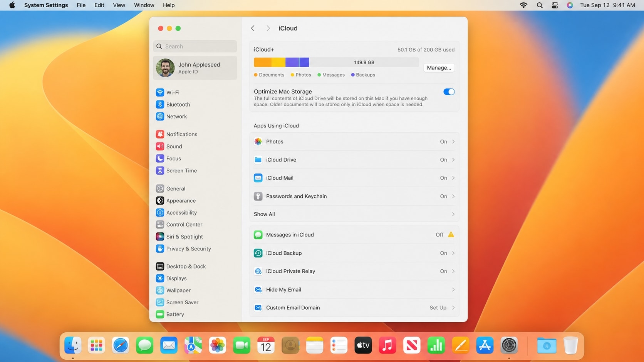Viewport: 644px width, 362px height.
Task: Open the View menu
Action: coord(119,5)
